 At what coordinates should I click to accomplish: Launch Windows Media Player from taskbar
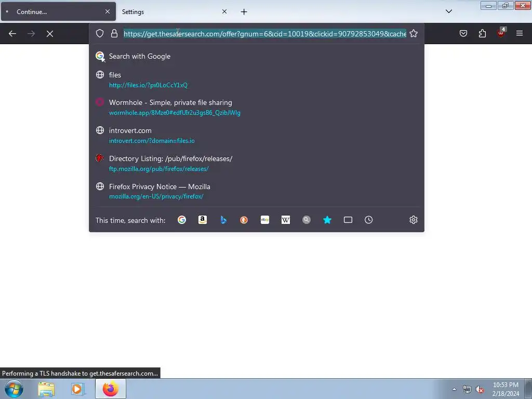[77, 389]
